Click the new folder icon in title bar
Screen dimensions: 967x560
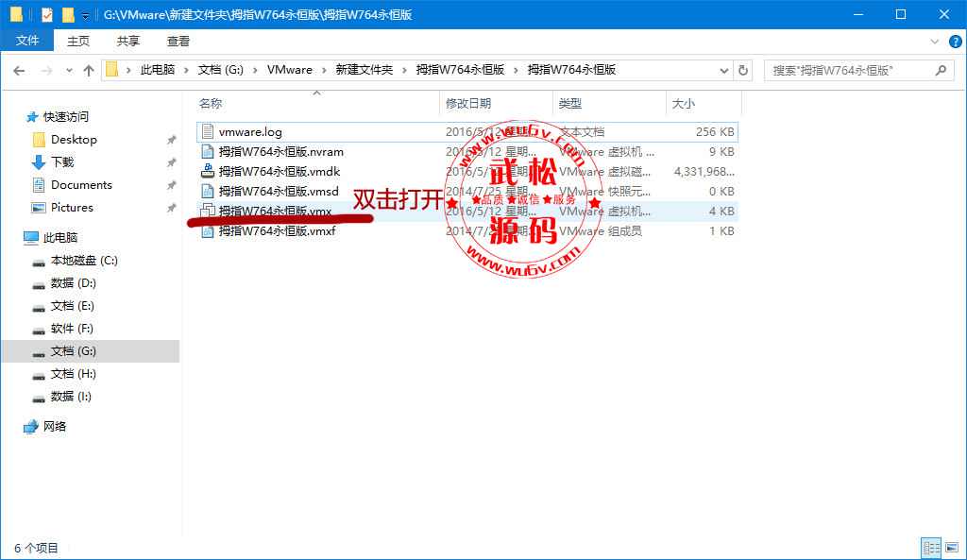[68, 13]
